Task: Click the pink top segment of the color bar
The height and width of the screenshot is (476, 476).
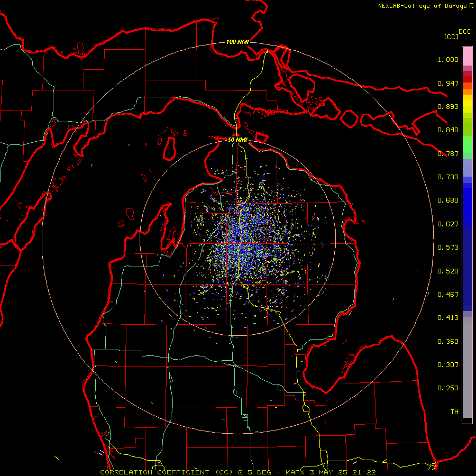Action: coord(467,56)
